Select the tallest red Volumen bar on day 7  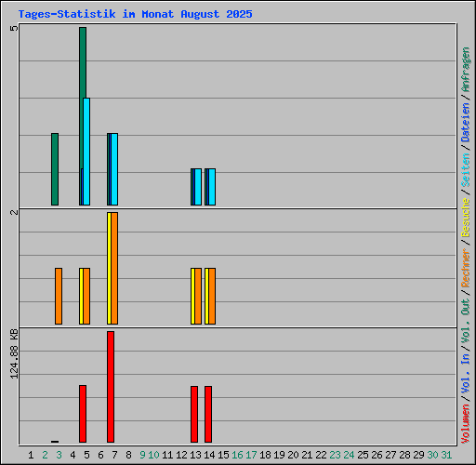click(111, 387)
